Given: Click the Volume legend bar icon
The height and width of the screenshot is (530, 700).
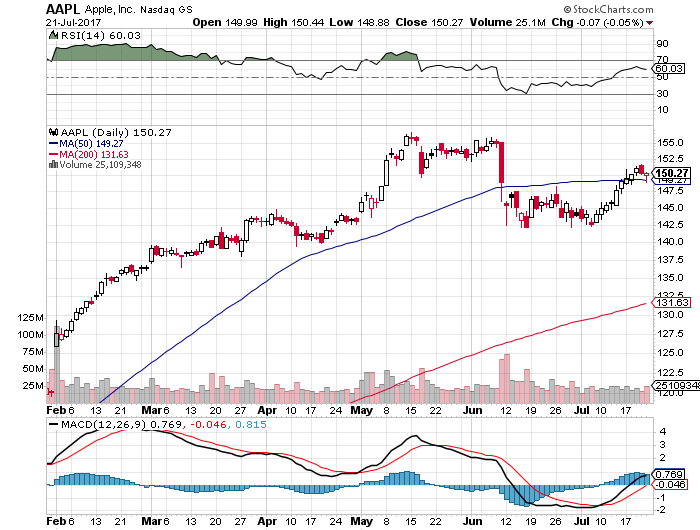Looking at the screenshot, I should coord(53,165).
